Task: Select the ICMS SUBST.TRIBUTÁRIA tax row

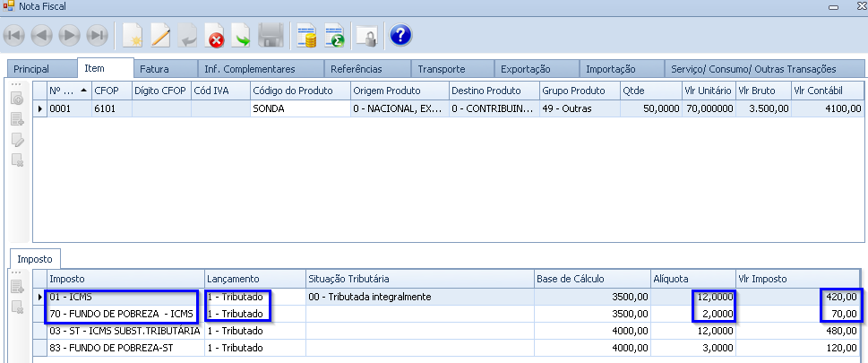Action: [125, 331]
